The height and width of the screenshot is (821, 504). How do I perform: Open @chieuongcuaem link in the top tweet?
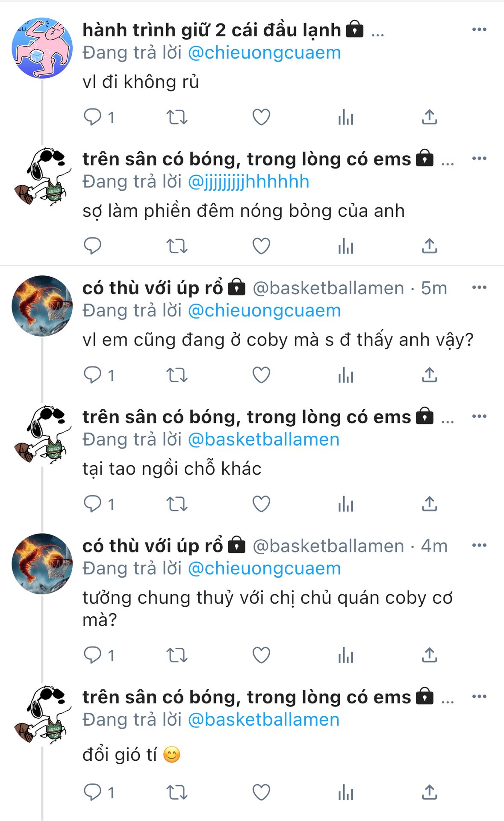(x=264, y=53)
